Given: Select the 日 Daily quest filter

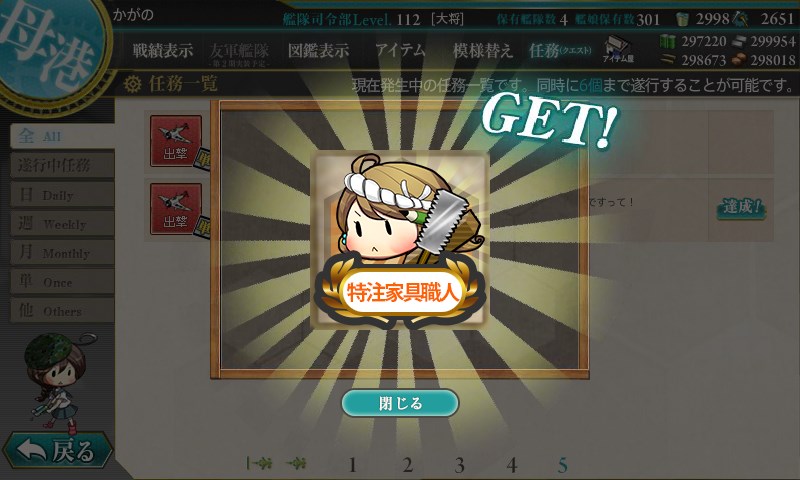Looking at the screenshot, I should (x=62, y=194).
